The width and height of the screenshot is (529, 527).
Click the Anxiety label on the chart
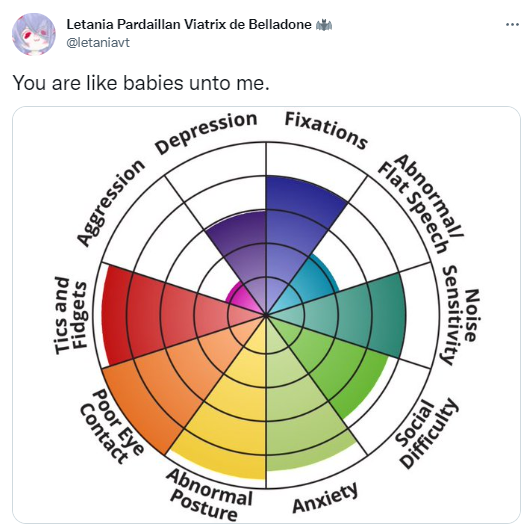[x=325, y=498]
